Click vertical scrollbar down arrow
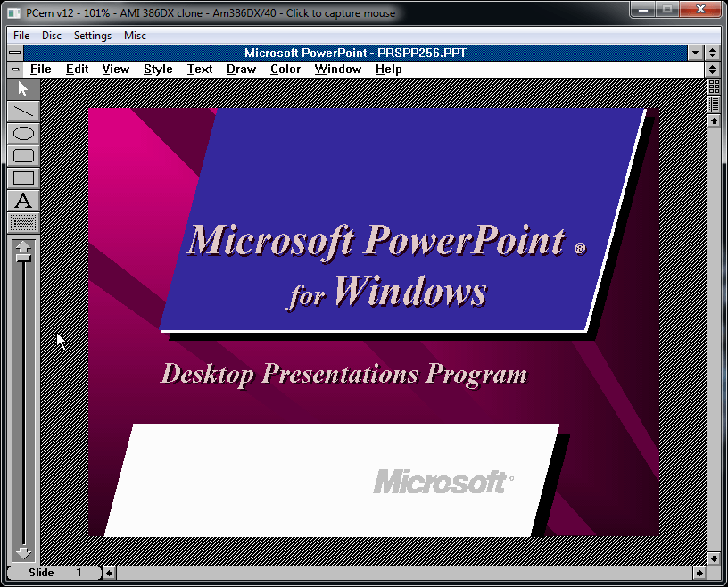Image resolution: width=728 pixels, height=587 pixels. 714,558
